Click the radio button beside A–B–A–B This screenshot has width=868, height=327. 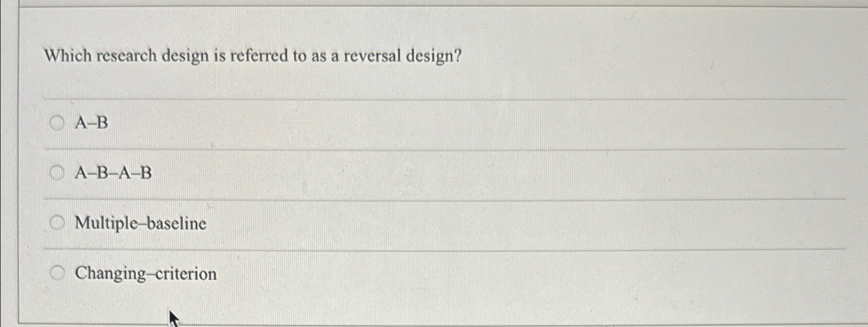click(x=57, y=173)
